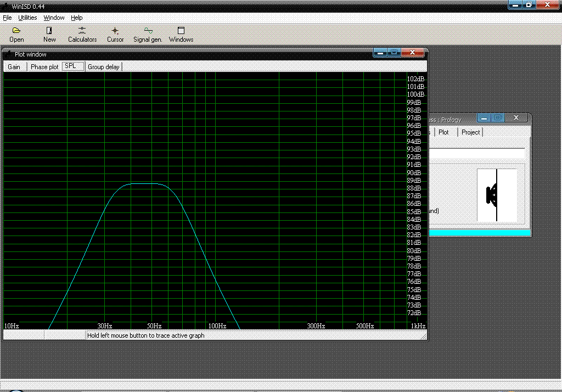Open the Calculators tool
Screen dimensions: 562x392
(x=82, y=31)
